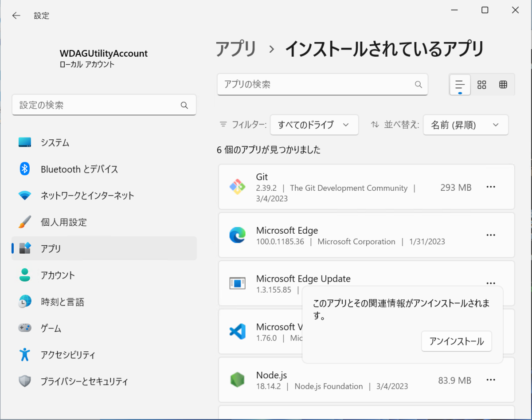Open more options for Microsoft Edge
Viewport: 532px width, 420px height.
pyautogui.click(x=491, y=235)
